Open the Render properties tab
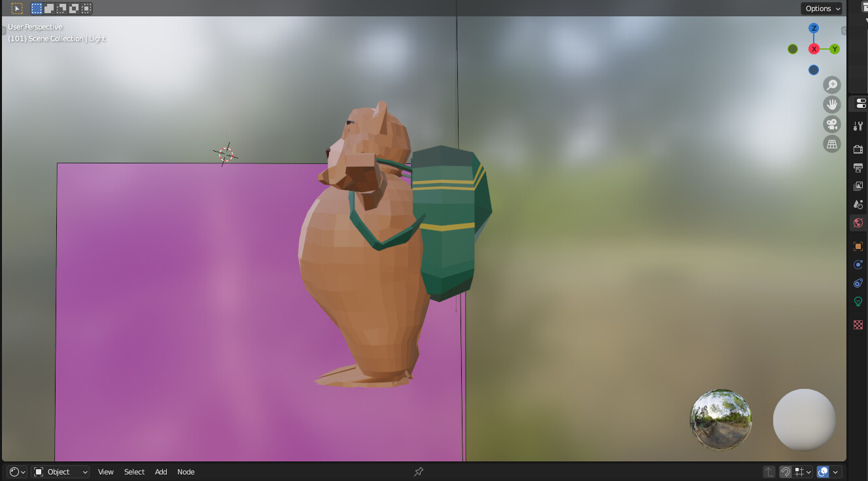This screenshot has height=481, width=868. coord(858,150)
